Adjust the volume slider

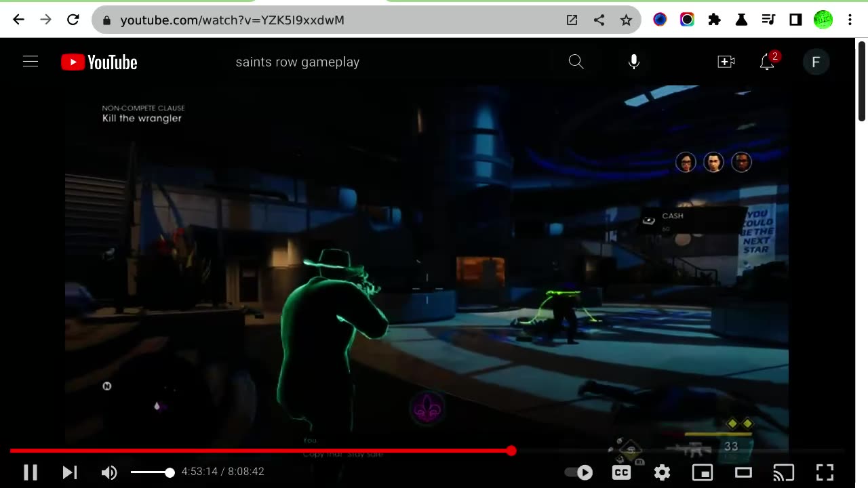coord(152,472)
